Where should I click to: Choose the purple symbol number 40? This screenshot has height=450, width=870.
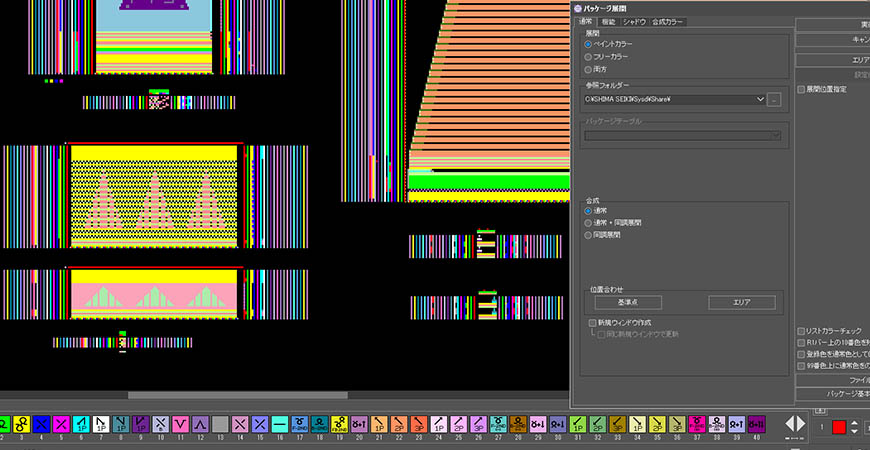pos(756,424)
